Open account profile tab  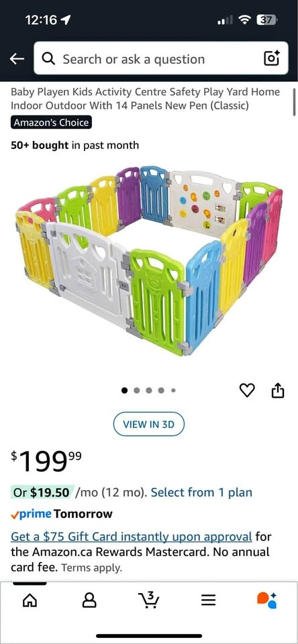[x=89, y=601]
